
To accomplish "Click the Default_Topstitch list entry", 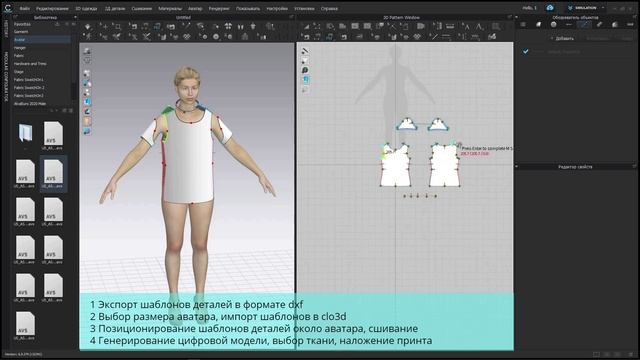I will (563, 52).
